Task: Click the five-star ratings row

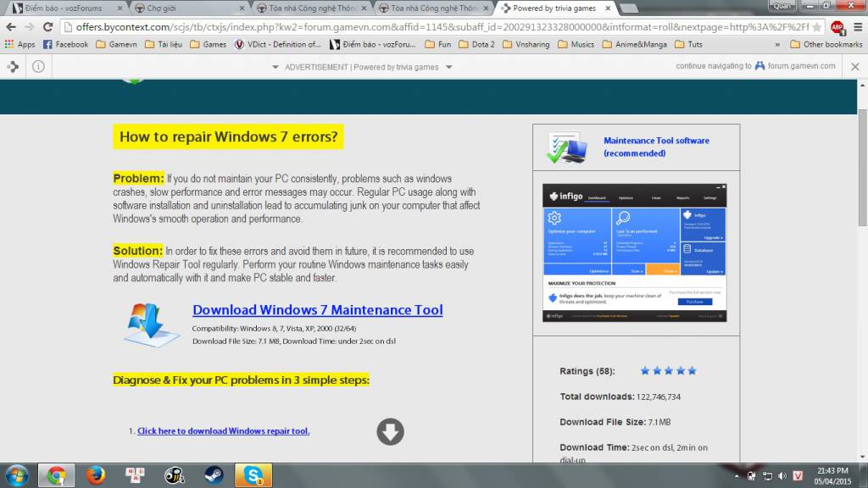Action: click(x=668, y=371)
